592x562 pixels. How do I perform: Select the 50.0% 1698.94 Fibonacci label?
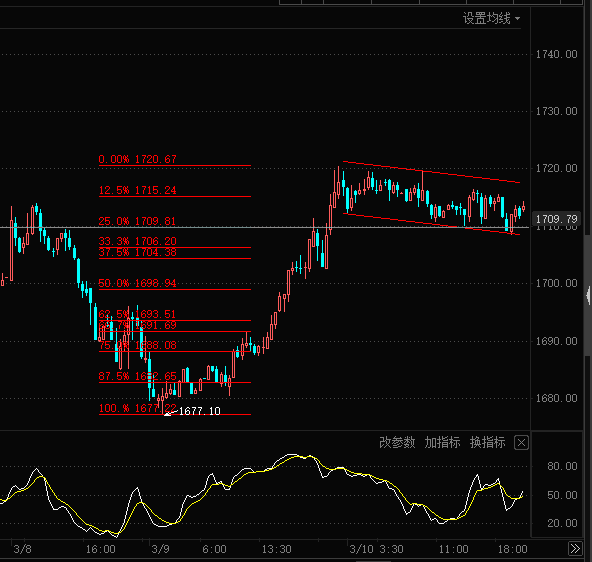(137, 283)
